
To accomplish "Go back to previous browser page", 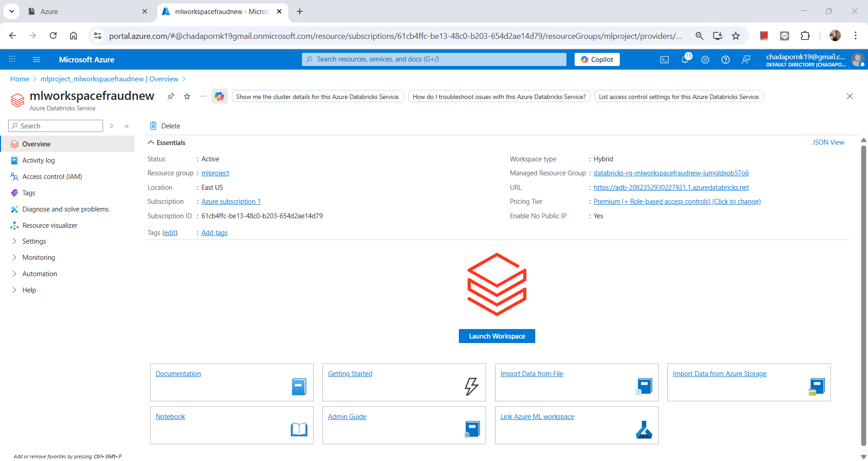I will [x=13, y=36].
